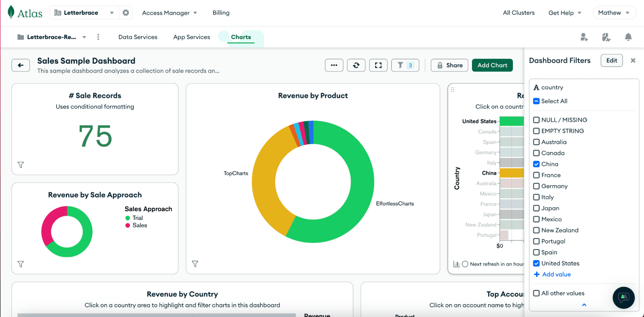
Task: Click the Add Chart button
Action: click(x=492, y=65)
